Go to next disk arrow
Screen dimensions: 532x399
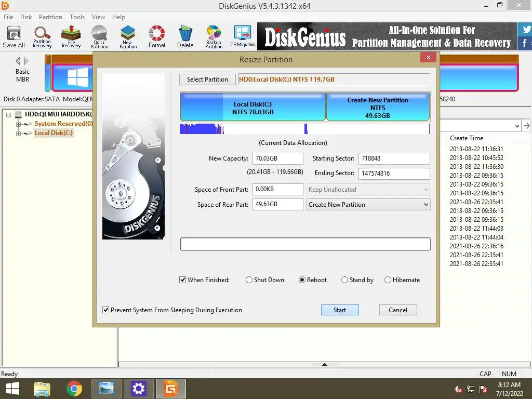26,61
